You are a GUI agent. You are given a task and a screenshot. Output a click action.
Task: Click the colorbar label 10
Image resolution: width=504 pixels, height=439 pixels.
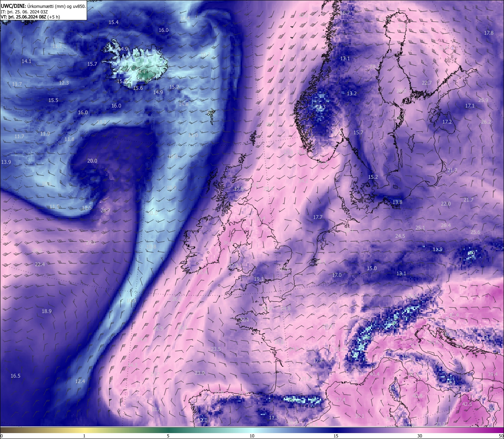click(x=252, y=436)
